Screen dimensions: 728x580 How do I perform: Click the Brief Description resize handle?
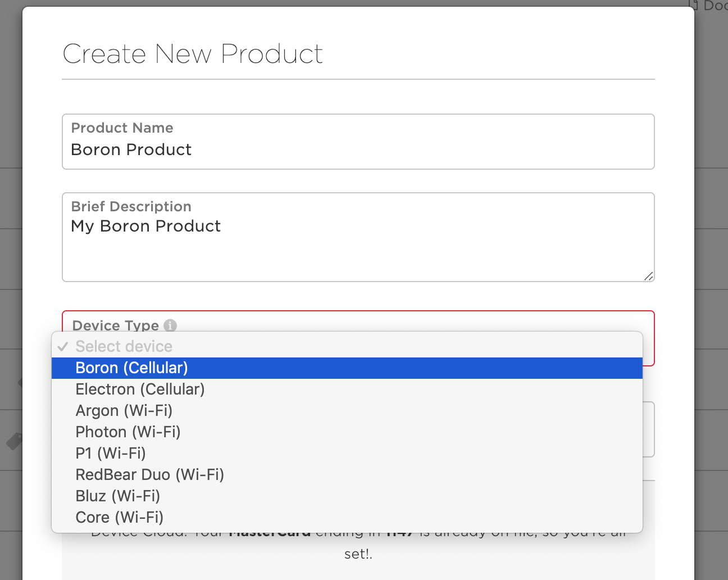coord(649,276)
